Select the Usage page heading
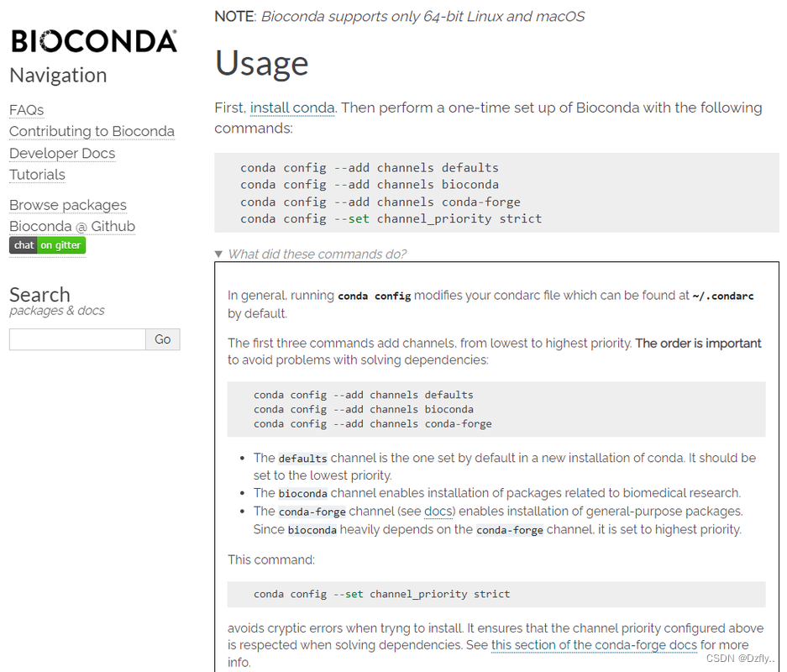 [261, 63]
